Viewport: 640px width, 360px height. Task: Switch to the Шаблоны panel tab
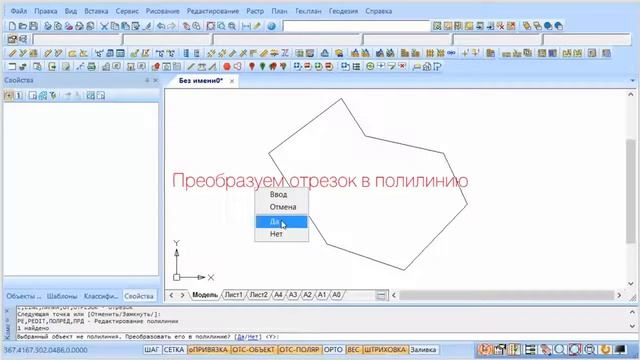62,296
